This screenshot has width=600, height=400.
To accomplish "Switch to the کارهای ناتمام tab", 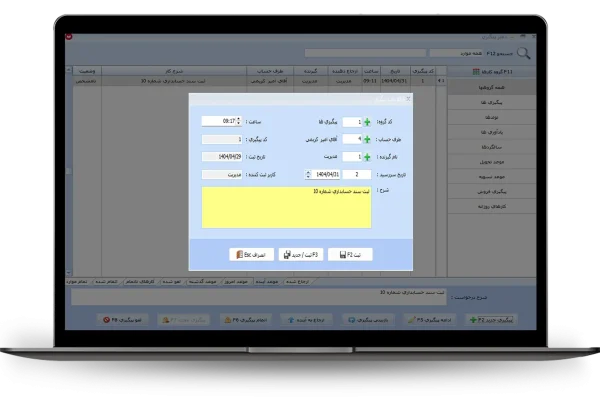I will tap(140, 282).
